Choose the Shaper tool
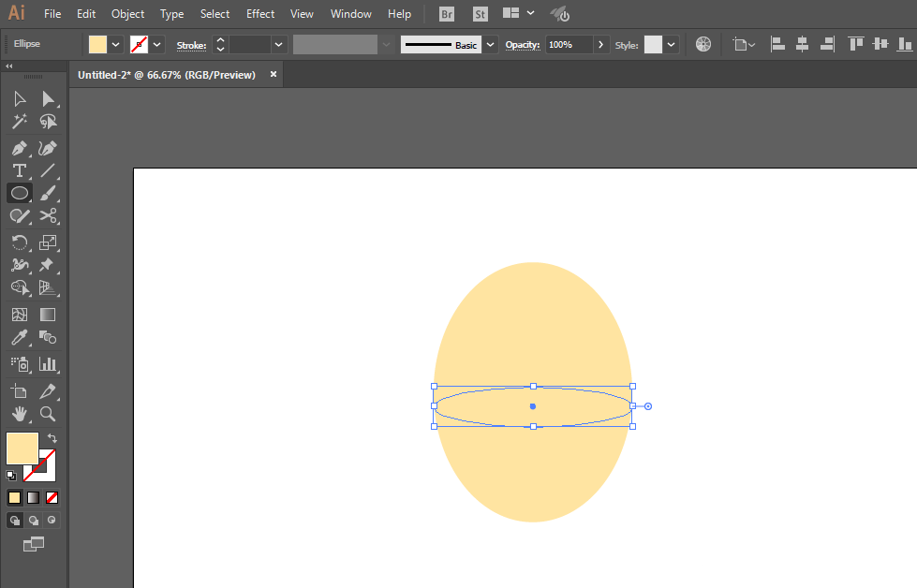 (x=20, y=215)
